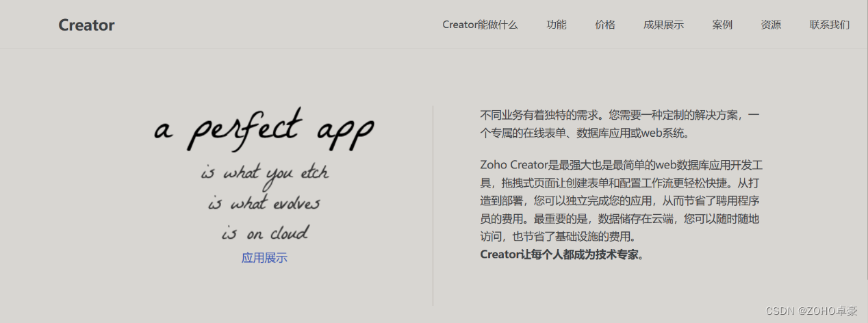Click the 'is what you etch' line

264,173
